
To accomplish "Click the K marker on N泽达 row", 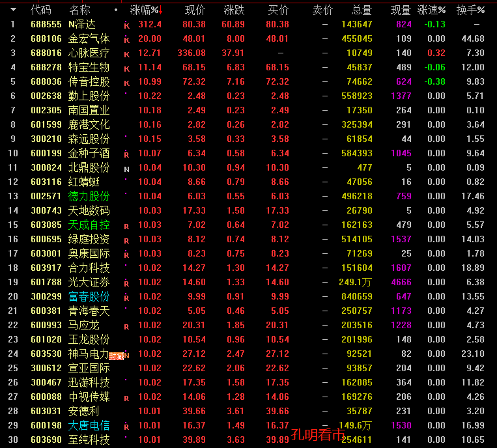I will click(x=127, y=25).
